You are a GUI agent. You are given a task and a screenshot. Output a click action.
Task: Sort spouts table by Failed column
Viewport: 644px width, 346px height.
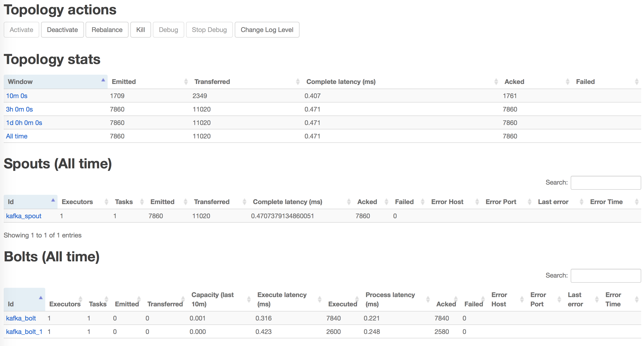(x=404, y=202)
